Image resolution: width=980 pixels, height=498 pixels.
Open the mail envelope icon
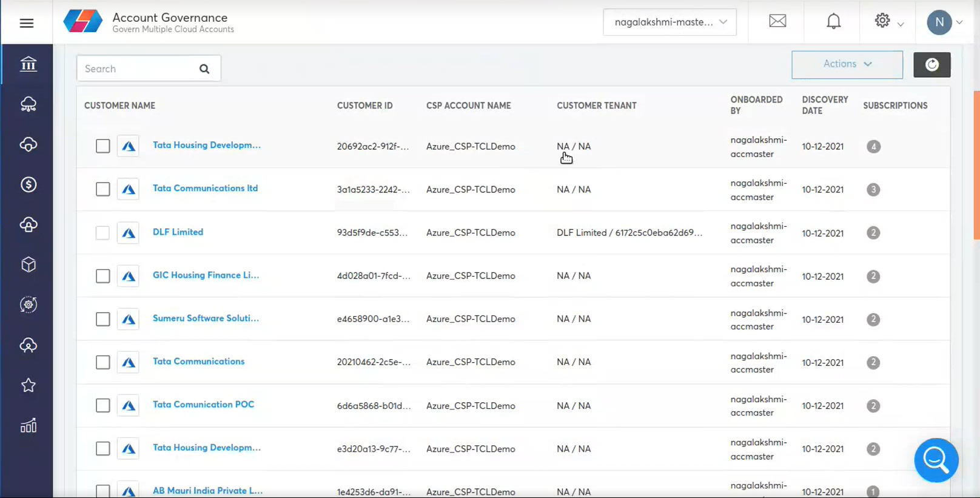pyautogui.click(x=777, y=21)
